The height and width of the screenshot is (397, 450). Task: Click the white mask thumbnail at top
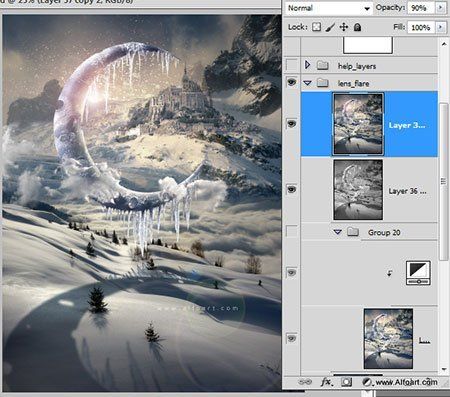pyautogui.click(x=368, y=45)
